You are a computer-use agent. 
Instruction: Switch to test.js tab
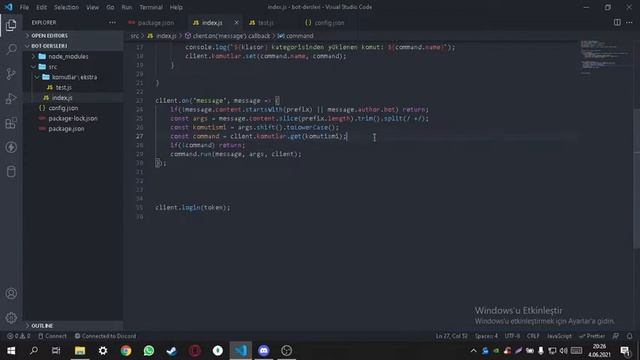[265, 23]
